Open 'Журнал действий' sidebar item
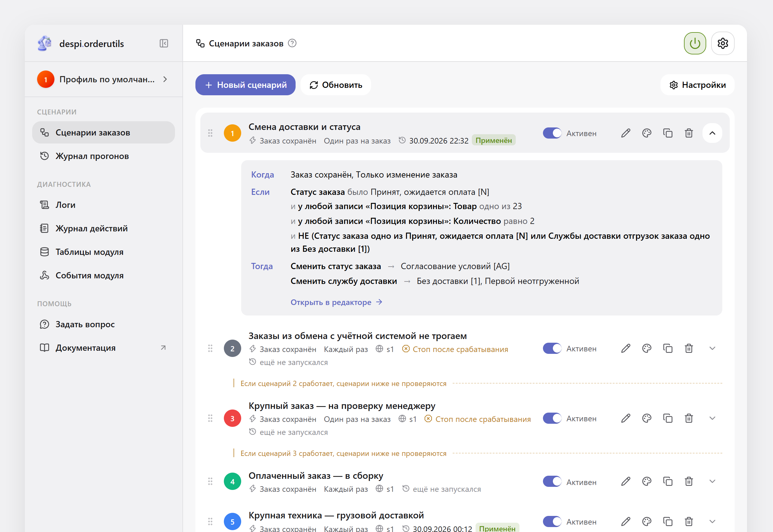The width and height of the screenshot is (773, 532). pos(103,228)
